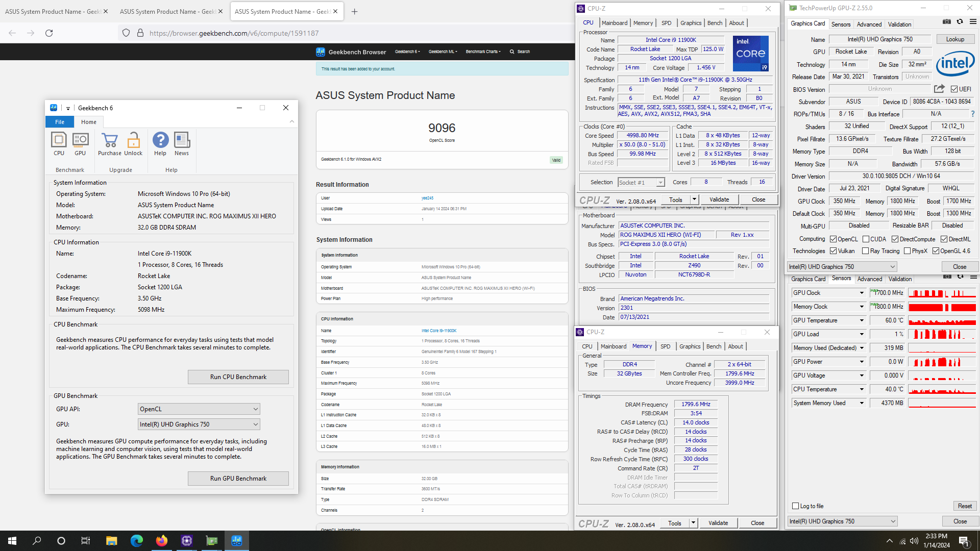Switch to Mainboard tab in top CPU-Z window
The width and height of the screenshot is (980, 551).
[x=614, y=23]
